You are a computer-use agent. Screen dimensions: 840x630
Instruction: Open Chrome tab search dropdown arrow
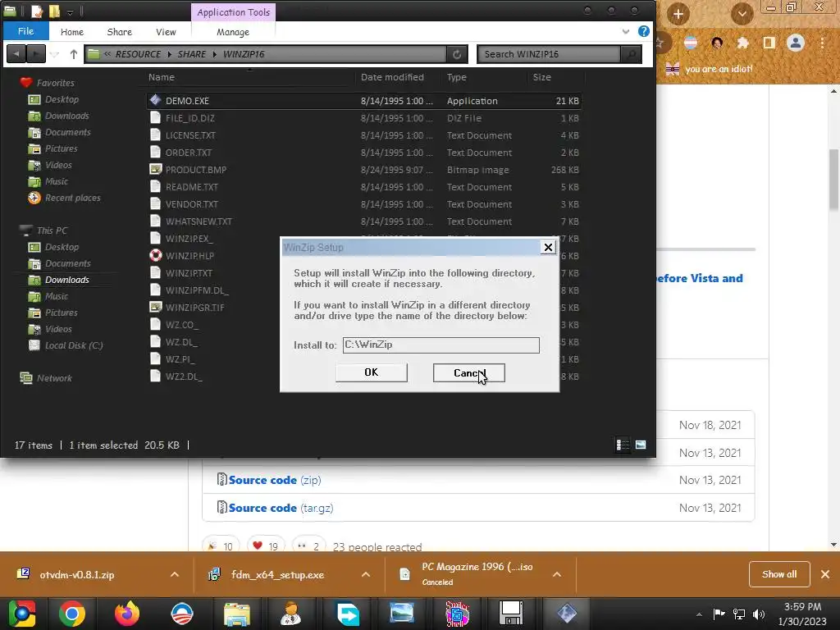pos(742,13)
